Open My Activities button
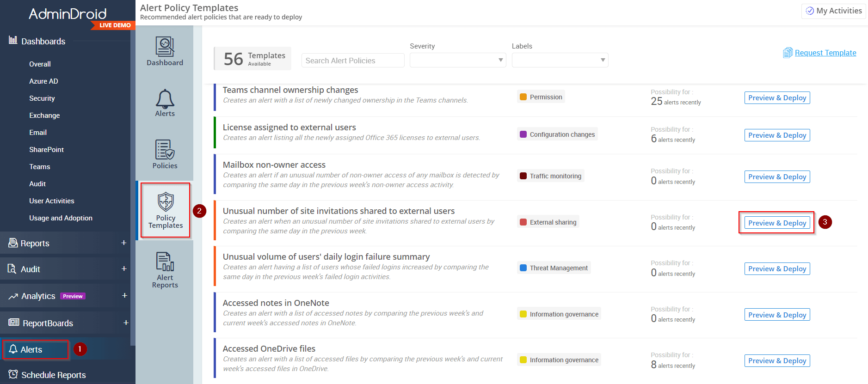The image size is (868, 384). click(x=833, y=11)
